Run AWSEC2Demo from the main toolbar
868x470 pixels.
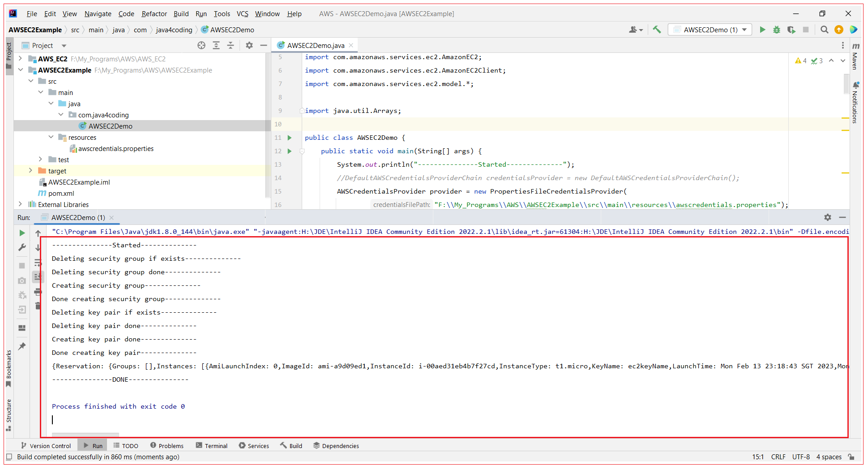click(x=762, y=30)
